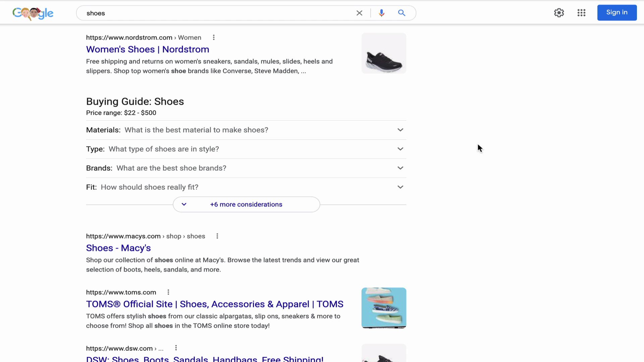Expand the Type buying guide question
Screen dimensions: 644x362
click(246, 149)
